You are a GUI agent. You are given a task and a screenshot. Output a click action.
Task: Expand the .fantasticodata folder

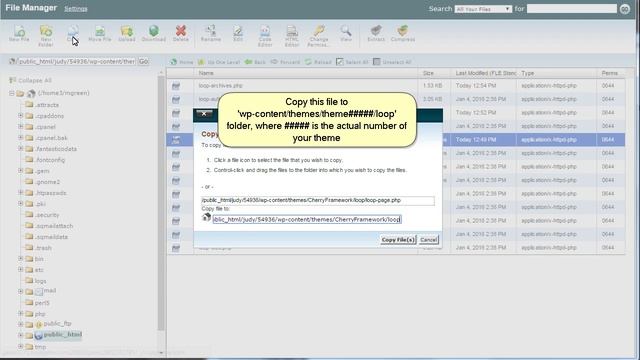20,149
